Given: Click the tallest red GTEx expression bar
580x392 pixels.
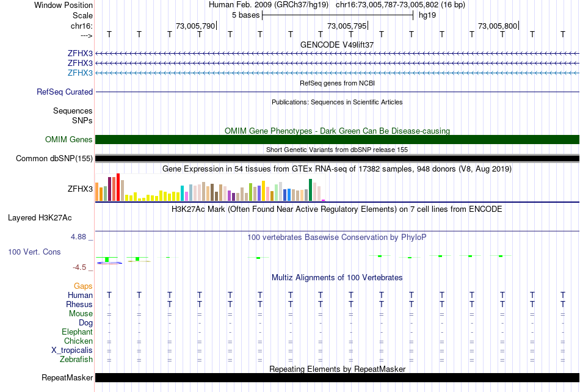Looking at the screenshot, I should (118, 187).
